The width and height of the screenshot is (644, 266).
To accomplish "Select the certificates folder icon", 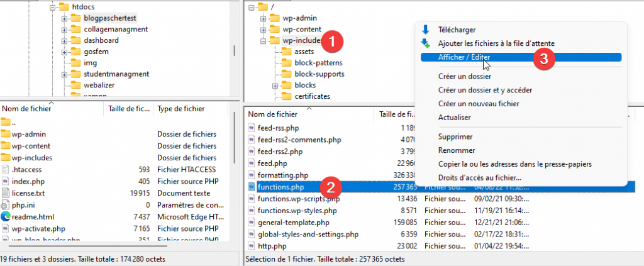I will 287,96.
